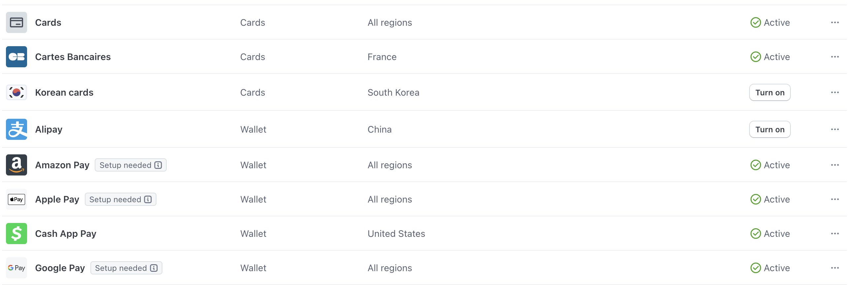The image size is (868, 285).
Task: Select the Apple Pay logo icon
Action: point(16,200)
